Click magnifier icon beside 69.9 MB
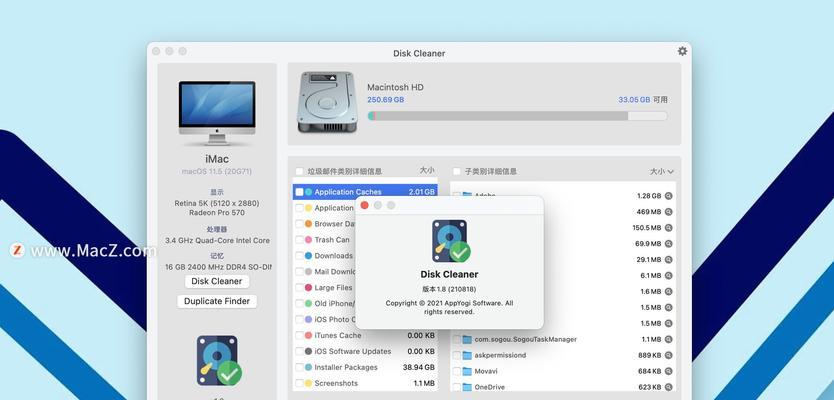834x400 pixels. (x=668, y=244)
